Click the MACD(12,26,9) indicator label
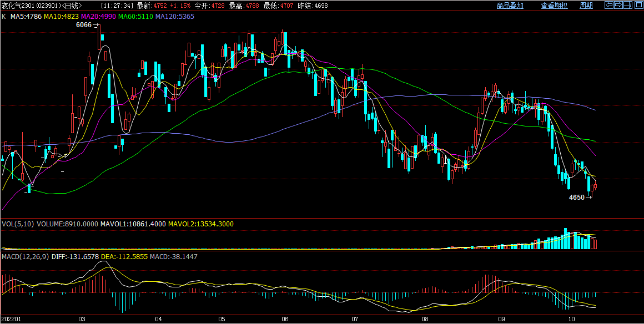The height and width of the screenshot is (324, 644). [x=25, y=256]
